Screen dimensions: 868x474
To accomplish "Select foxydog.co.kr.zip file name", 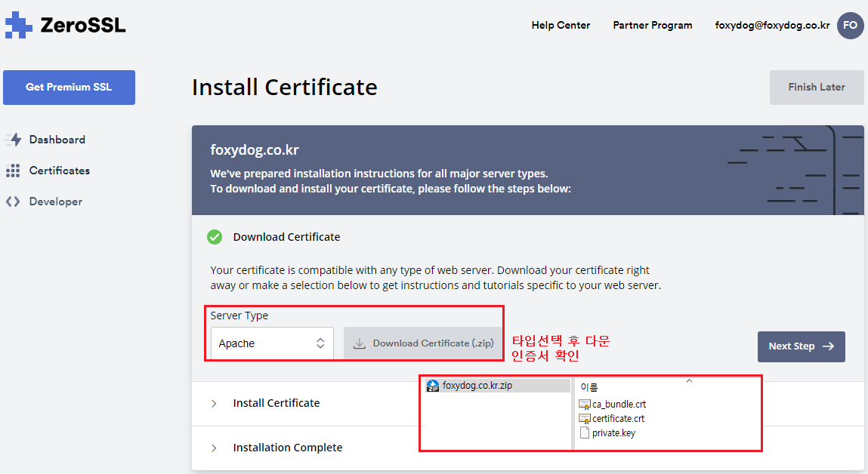I will 477,386.
